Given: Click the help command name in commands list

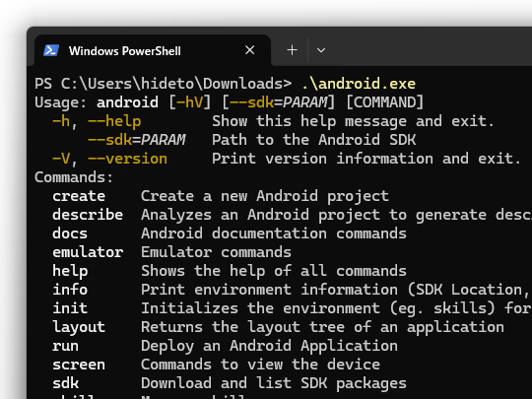Looking at the screenshot, I should click(x=70, y=271).
